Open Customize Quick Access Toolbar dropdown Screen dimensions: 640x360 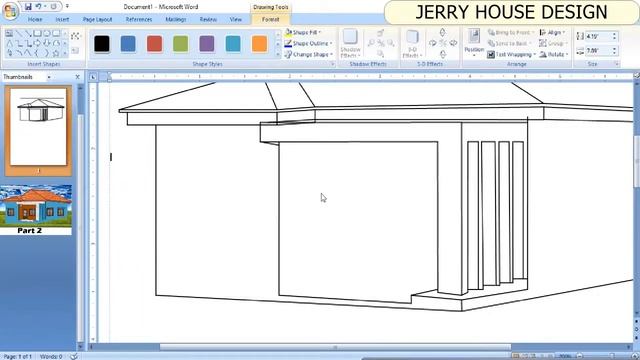tap(67, 7)
